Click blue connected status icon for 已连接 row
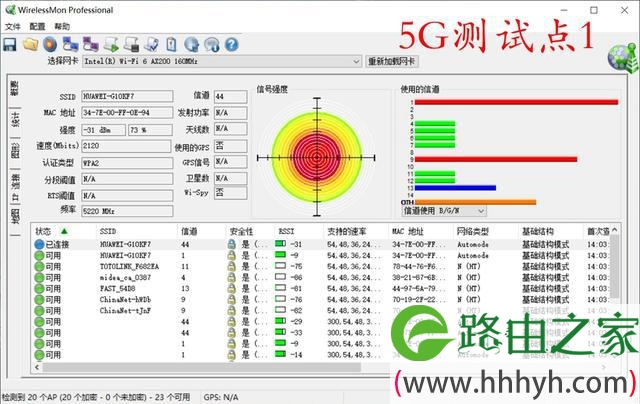This screenshot has height=404, width=640. pos(39,244)
